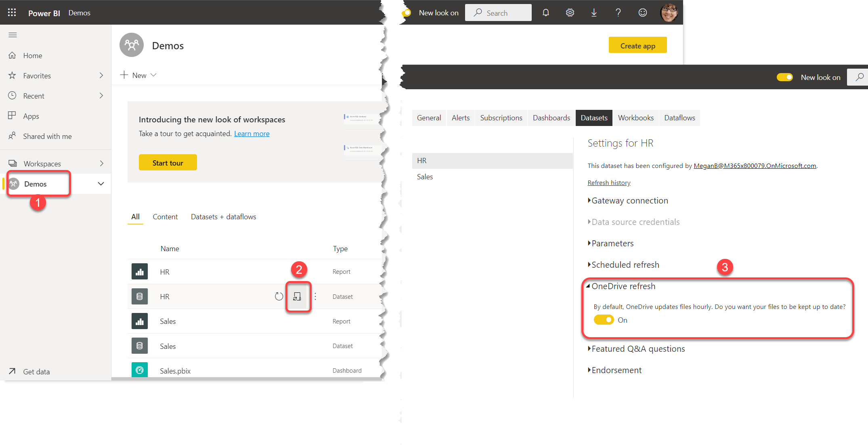Screen dimensions: 868x445
Task: Switch to the Subscriptions tab
Action: [501, 118]
